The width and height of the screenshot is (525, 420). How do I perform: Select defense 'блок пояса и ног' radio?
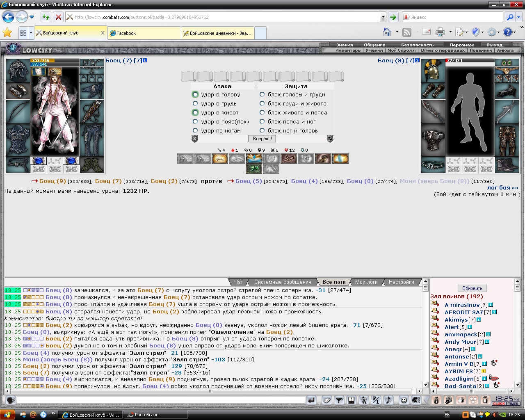[262, 121]
